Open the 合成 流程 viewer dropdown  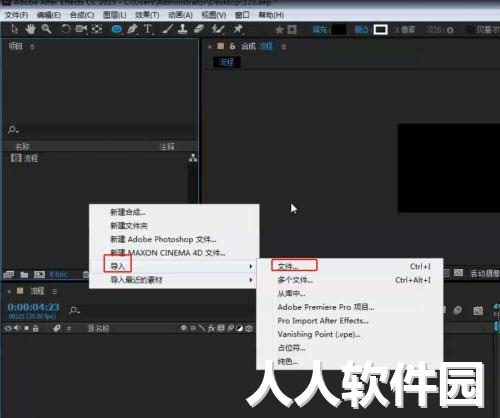tap(257, 46)
